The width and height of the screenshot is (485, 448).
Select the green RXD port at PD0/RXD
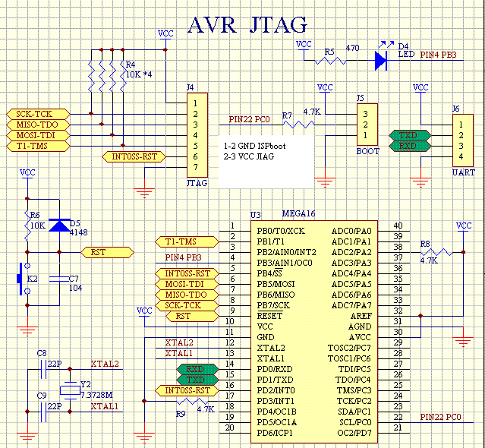(x=197, y=369)
